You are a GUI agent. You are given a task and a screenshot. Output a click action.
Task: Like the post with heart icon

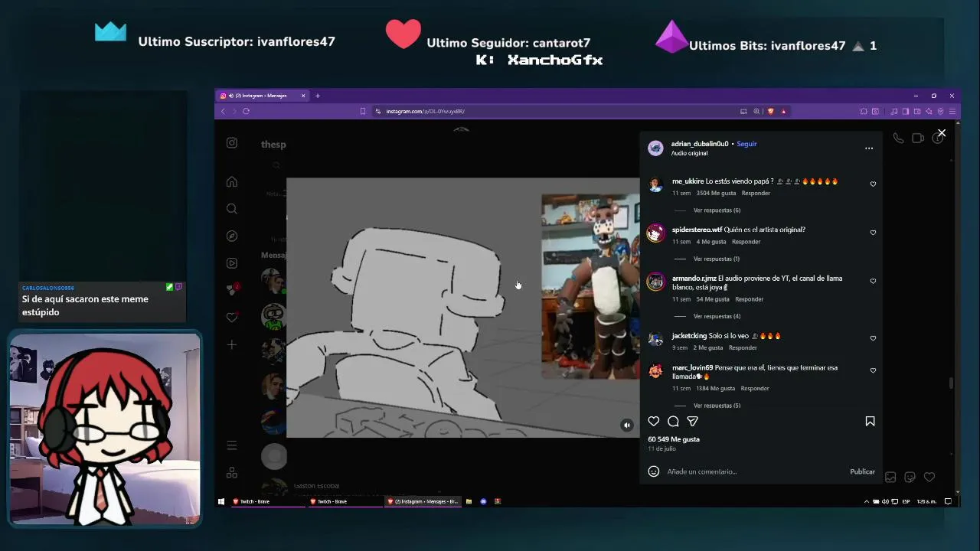654,421
